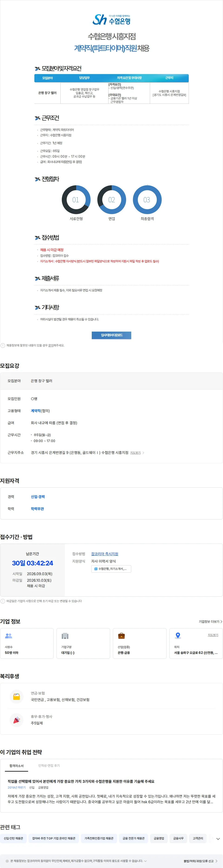The height and width of the screenshot is (868, 223).
Task: Click the 금융영업 tag
Action: point(159,838)
